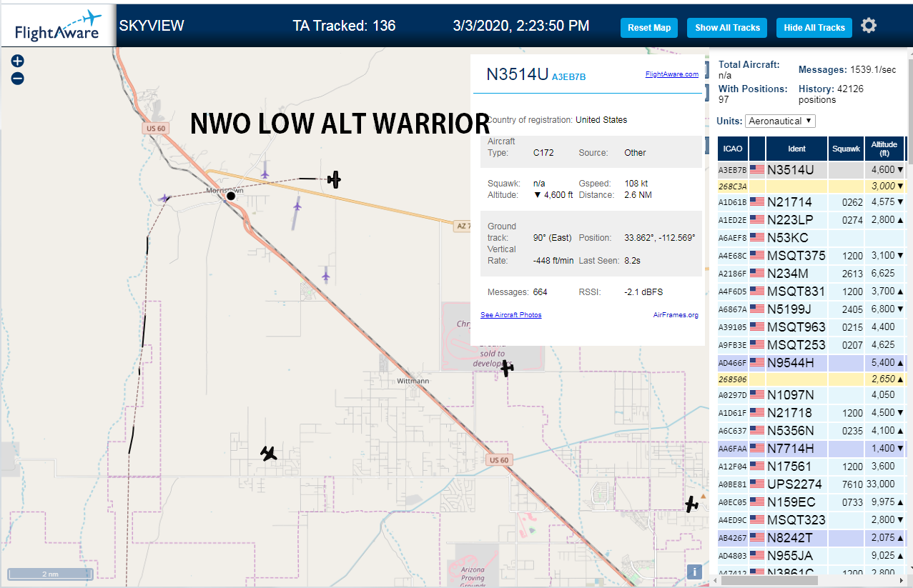Select the N8242T aircraft row
This screenshot has width=913, height=588.
(811, 538)
